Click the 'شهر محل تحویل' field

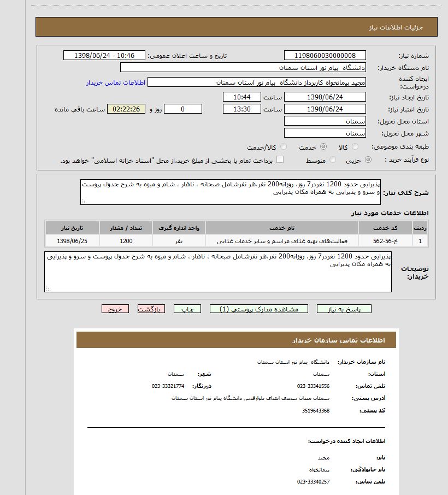(325, 133)
